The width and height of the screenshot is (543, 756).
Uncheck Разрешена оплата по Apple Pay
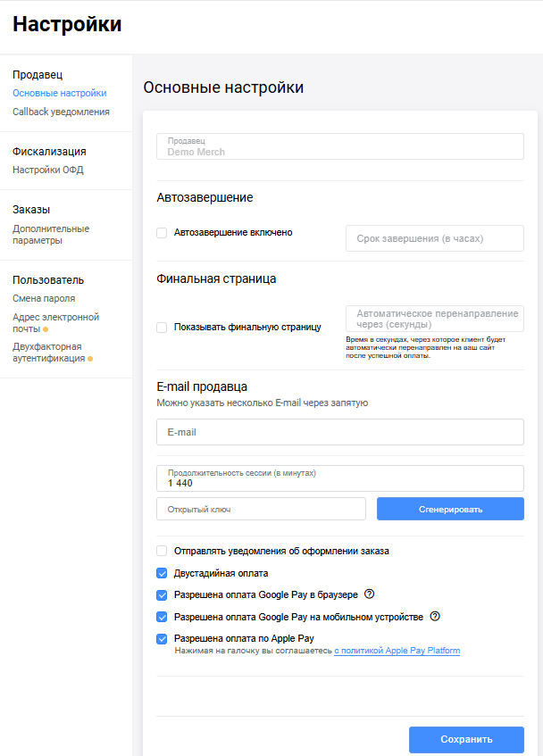pyautogui.click(x=162, y=638)
